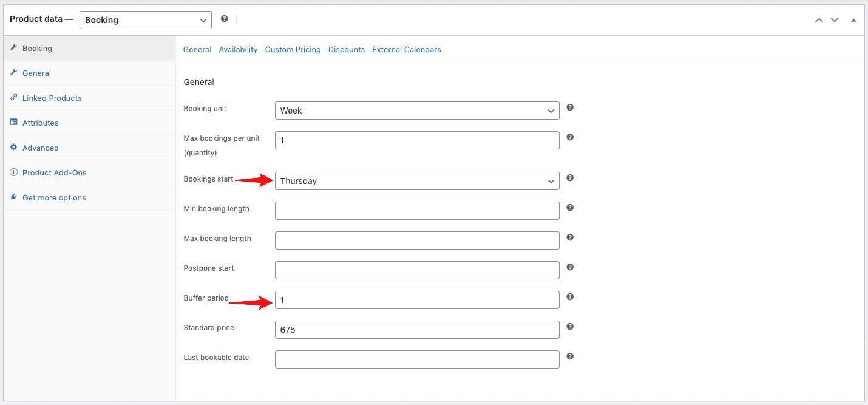
Task: Focus the Buffer period field
Action: [x=417, y=300]
